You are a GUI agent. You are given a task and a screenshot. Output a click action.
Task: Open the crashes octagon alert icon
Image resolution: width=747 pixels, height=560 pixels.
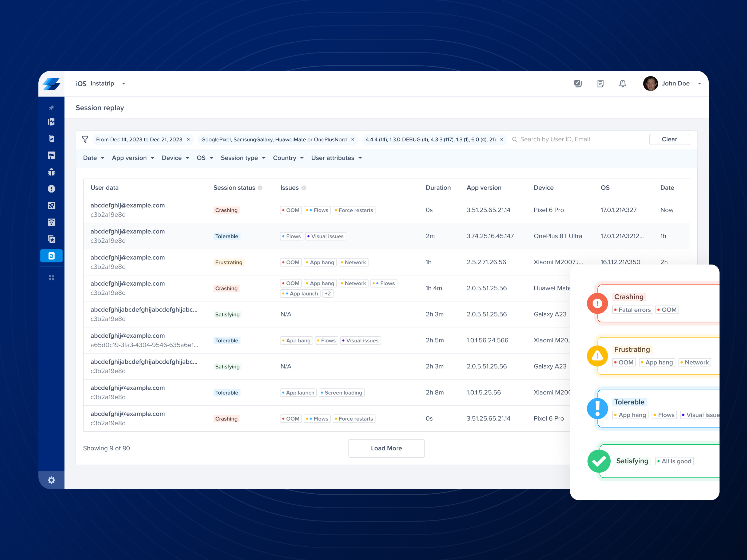(x=51, y=189)
